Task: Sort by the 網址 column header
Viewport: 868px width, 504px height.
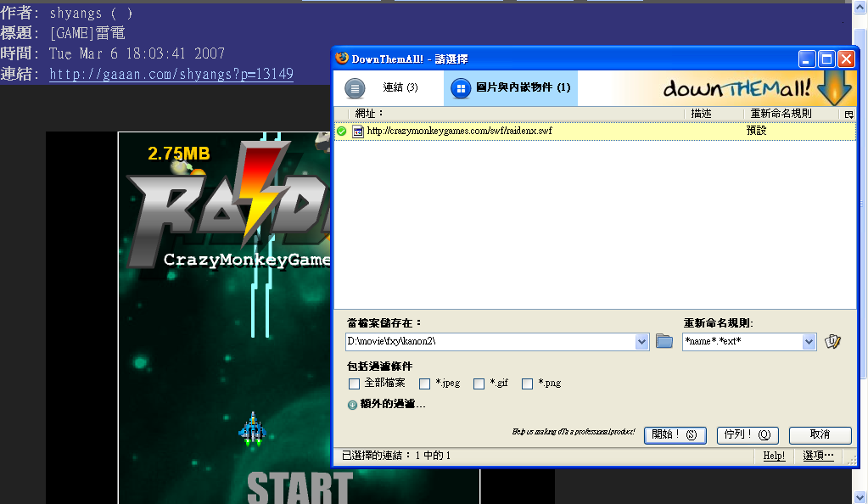Action: (517, 114)
